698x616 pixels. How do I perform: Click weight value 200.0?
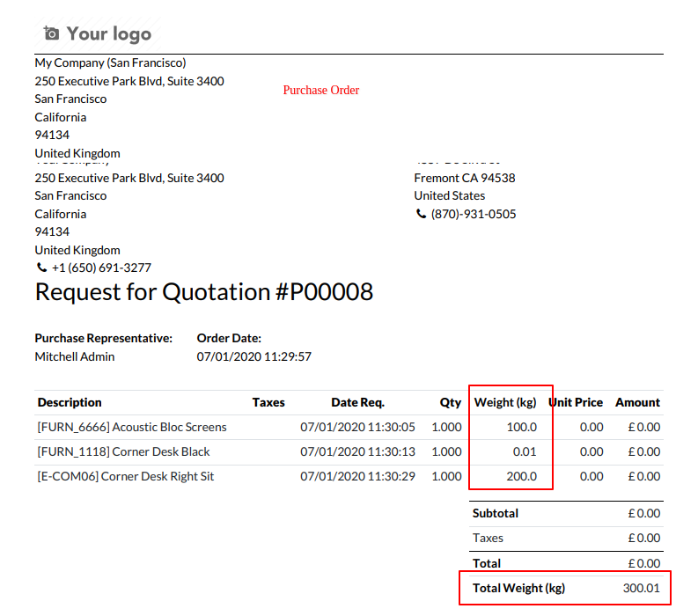pyautogui.click(x=522, y=476)
